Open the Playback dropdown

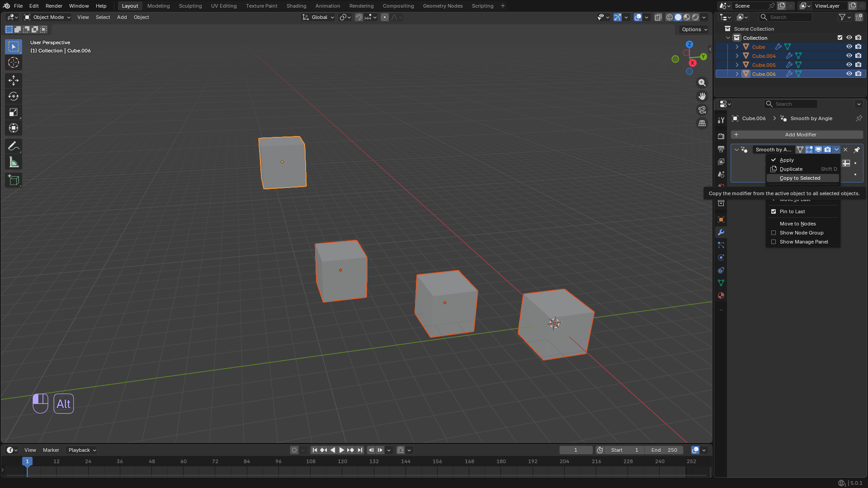coord(82,450)
